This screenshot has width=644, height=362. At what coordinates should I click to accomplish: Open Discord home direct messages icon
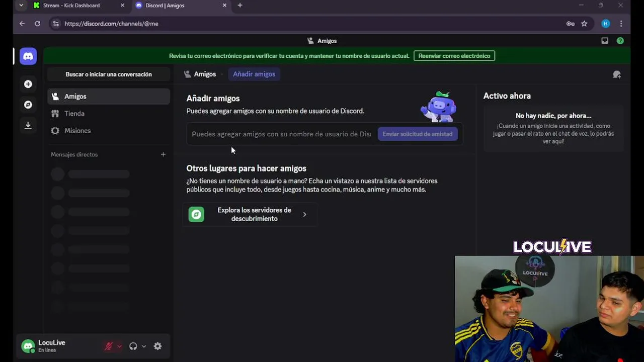point(28,56)
